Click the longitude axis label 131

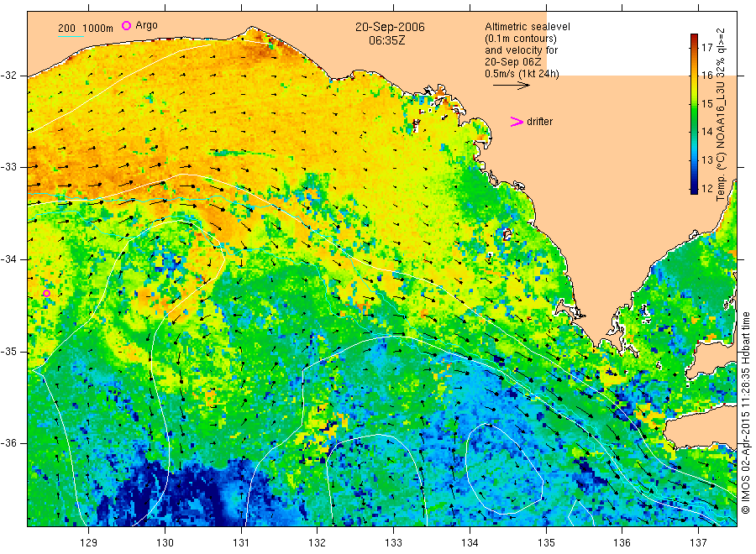click(x=241, y=542)
